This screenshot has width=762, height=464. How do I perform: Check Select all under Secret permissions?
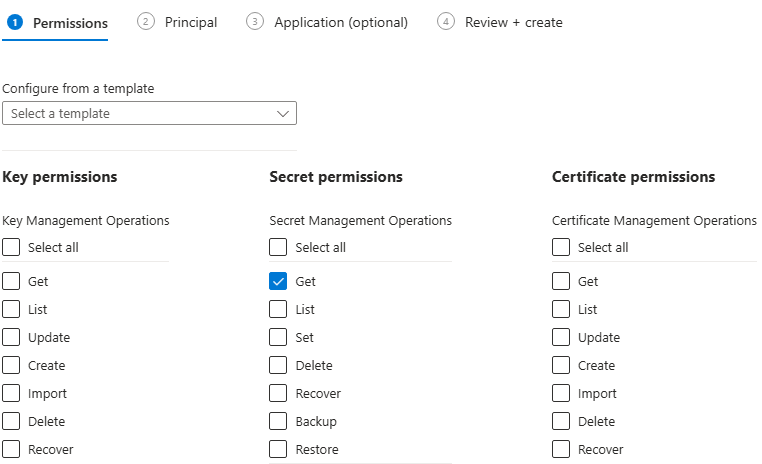click(278, 247)
